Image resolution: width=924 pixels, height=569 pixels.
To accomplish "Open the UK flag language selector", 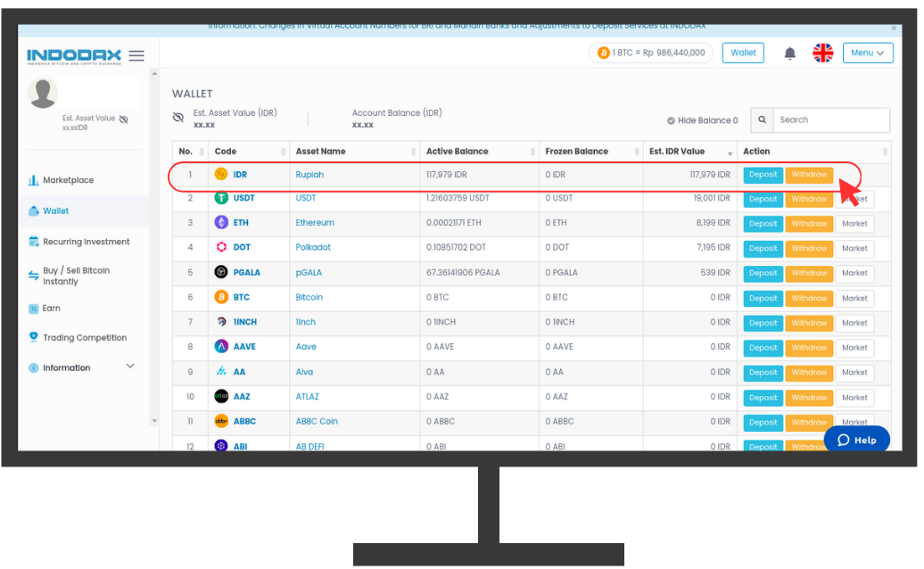I will pos(822,54).
